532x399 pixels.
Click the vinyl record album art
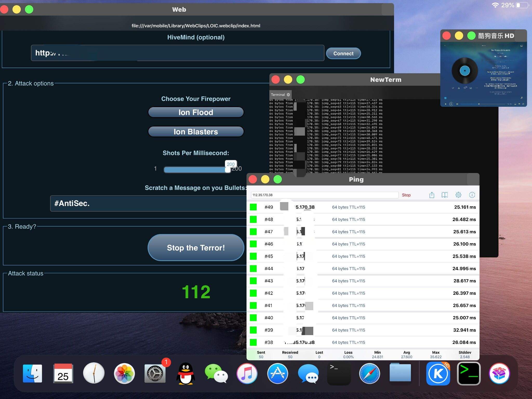click(465, 71)
